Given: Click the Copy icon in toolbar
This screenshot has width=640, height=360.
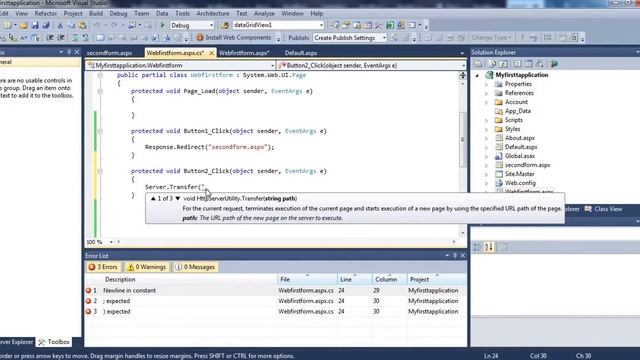Looking at the screenshot, I should coord(71,25).
